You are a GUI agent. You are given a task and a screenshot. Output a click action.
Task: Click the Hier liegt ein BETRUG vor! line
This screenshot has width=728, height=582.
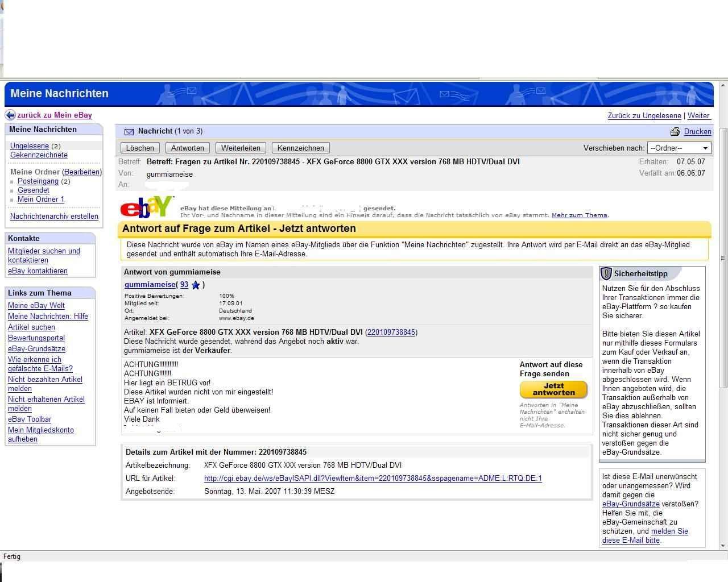167,383
